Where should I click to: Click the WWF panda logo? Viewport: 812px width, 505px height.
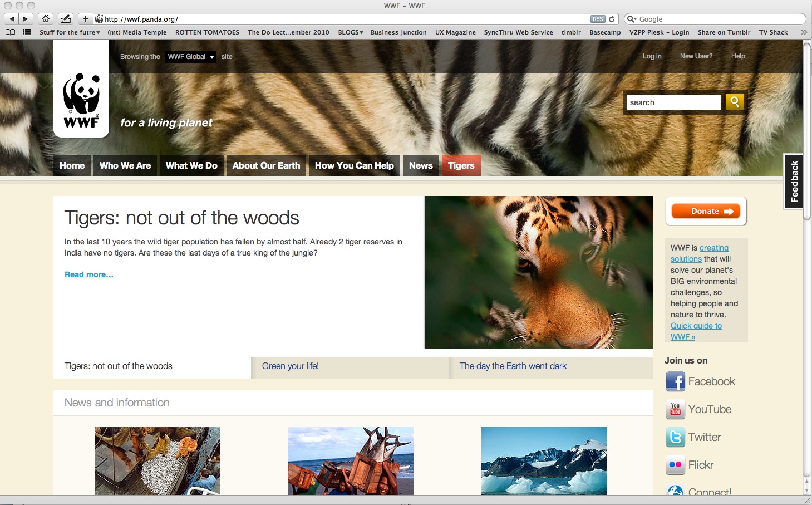point(81,100)
